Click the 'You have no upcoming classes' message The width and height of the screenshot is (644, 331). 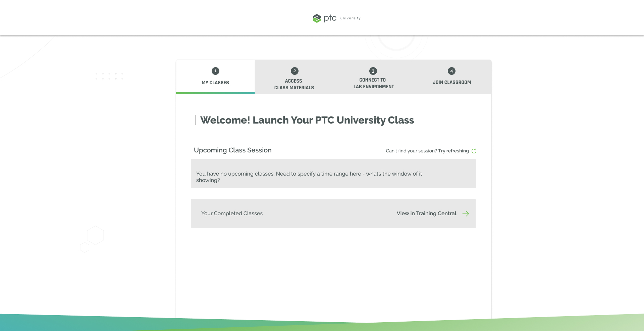(x=309, y=177)
